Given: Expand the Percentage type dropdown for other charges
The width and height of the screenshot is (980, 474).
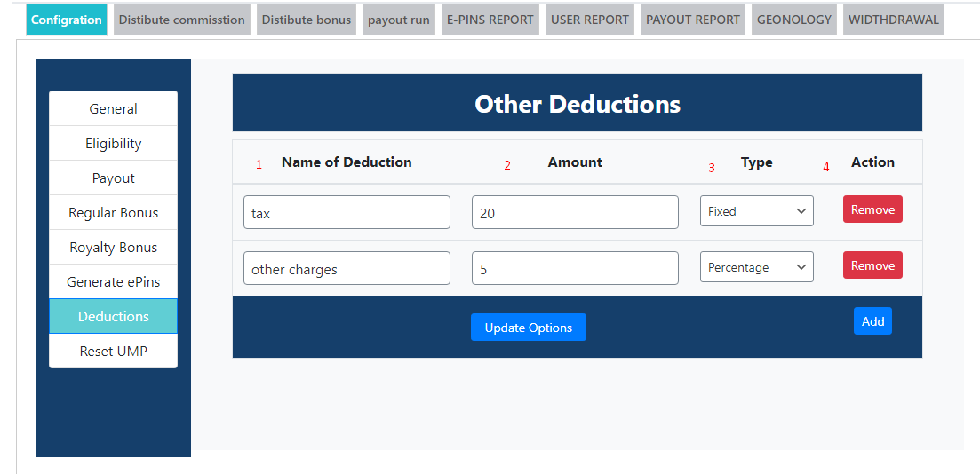Looking at the screenshot, I should click(756, 267).
